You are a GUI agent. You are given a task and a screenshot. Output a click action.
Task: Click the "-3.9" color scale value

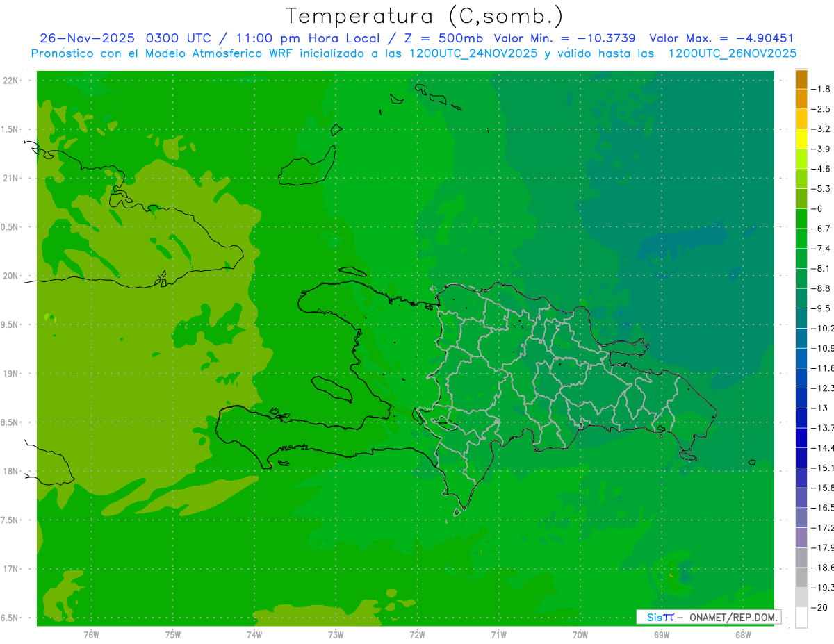pos(822,149)
